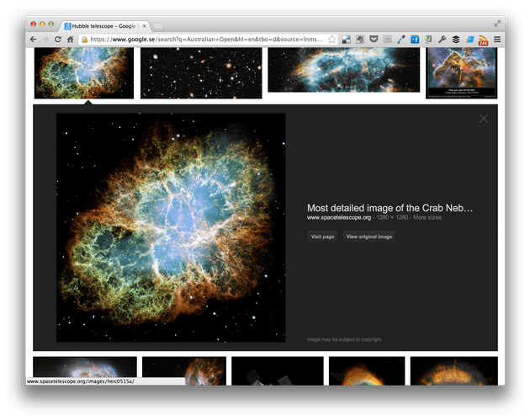Viewport: 530px width, 420px height.
Task: Open the Pocket extension icon
Action: (x=374, y=40)
